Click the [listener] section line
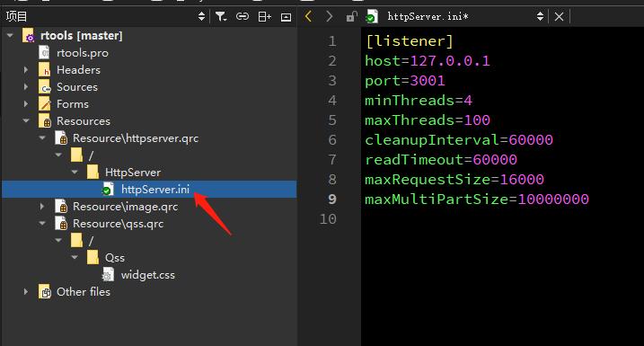Image resolution: width=644 pixels, height=346 pixels. (x=409, y=41)
